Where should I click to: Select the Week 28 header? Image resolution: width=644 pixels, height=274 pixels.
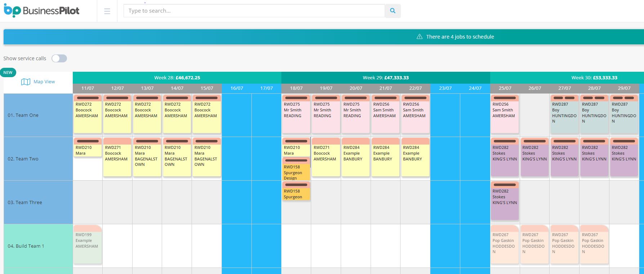point(177,78)
